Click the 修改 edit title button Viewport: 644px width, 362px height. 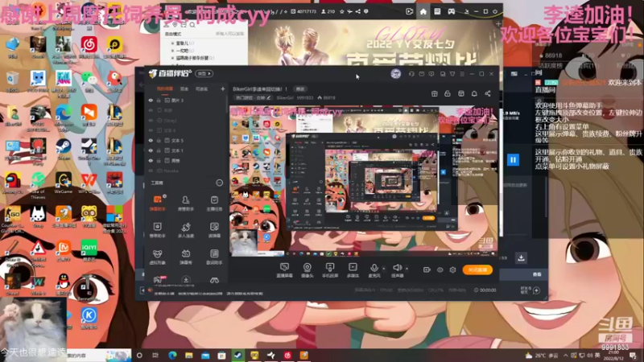click(x=300, y=88)
